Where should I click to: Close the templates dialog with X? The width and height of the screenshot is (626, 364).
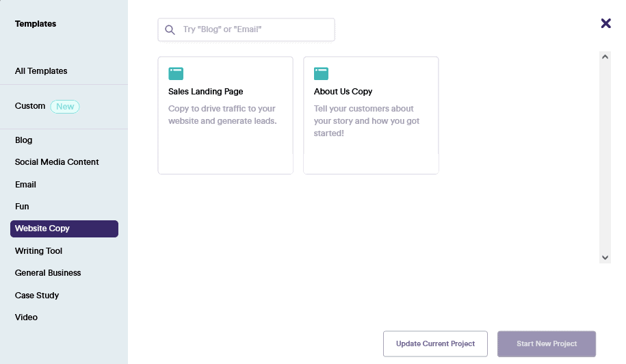(605, 23)
